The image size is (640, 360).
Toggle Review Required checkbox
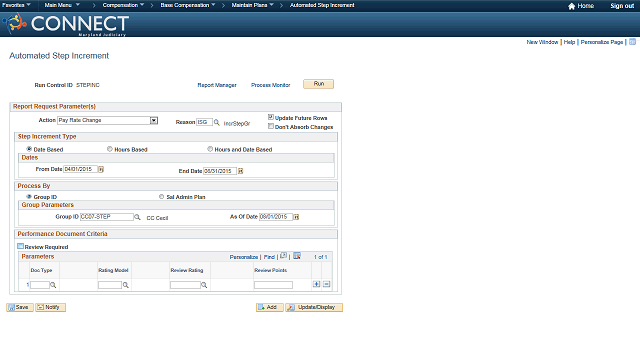pyautogui.click(x=20, y=246)
